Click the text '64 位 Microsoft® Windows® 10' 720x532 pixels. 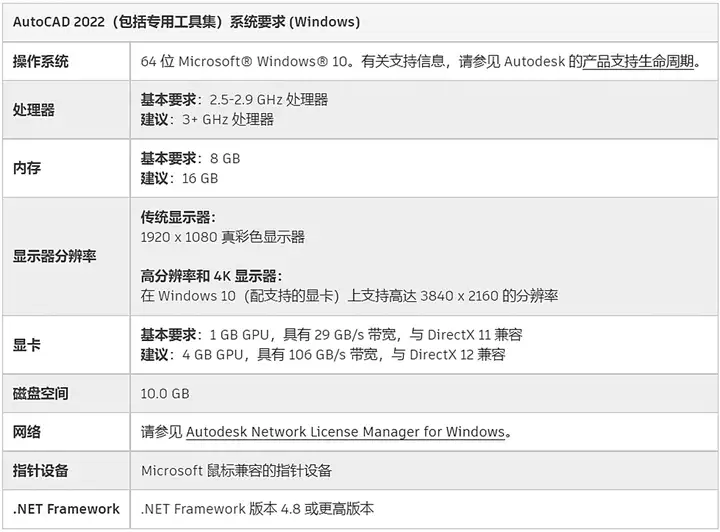point(244,62)
